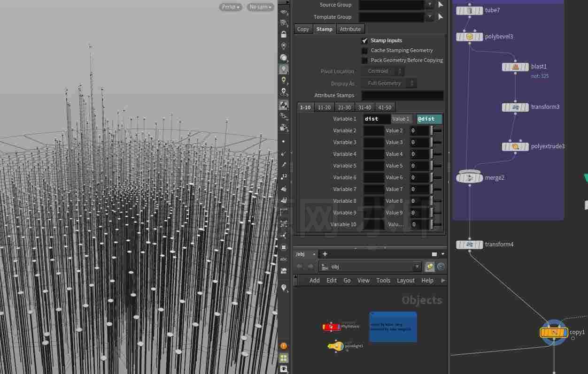Screen dimensions: 588x374
Task: Expand the menu overflow arrow after Help
Action: [x=443, y=280]
